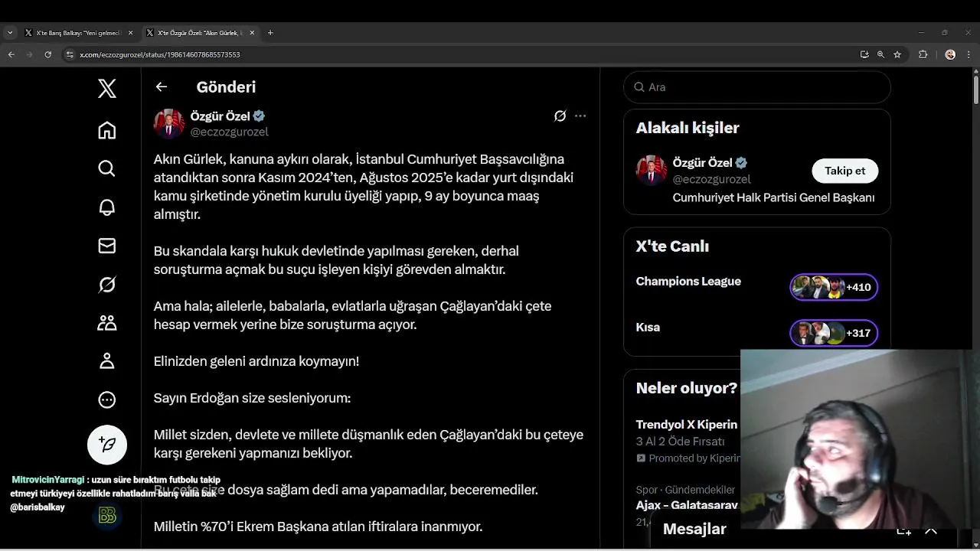Open the Champions League live link
This screenshot has width=980, height=551.
coord(688,282)
